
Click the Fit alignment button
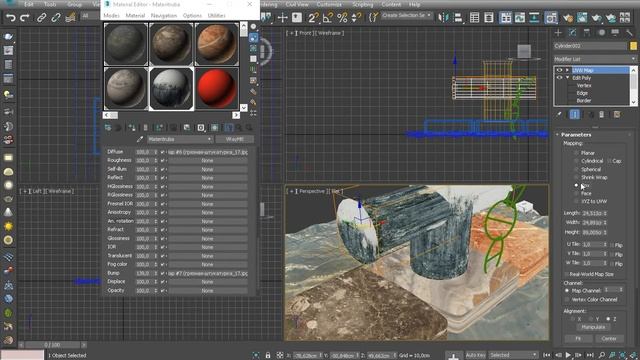pos(578,339)
